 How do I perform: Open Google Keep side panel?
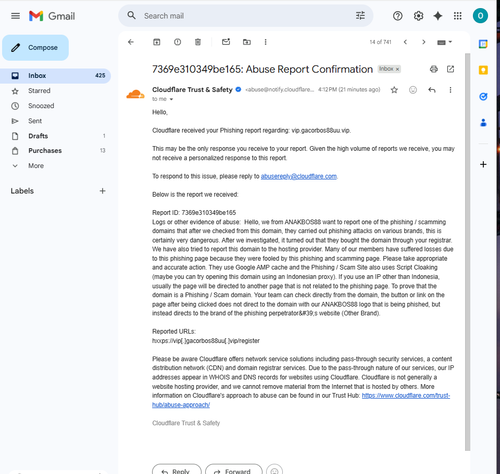(483, 70)
